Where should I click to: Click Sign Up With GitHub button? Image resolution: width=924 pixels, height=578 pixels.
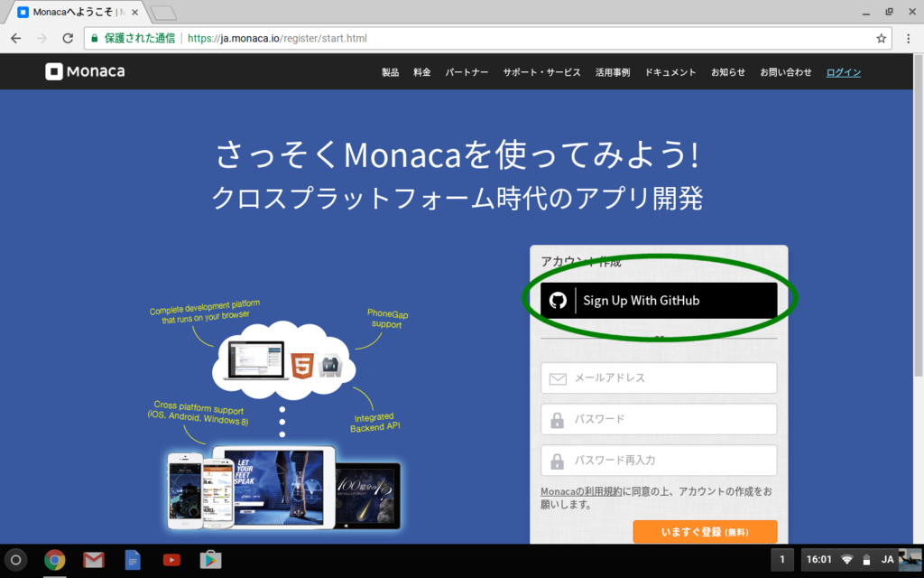click(659, 300)
